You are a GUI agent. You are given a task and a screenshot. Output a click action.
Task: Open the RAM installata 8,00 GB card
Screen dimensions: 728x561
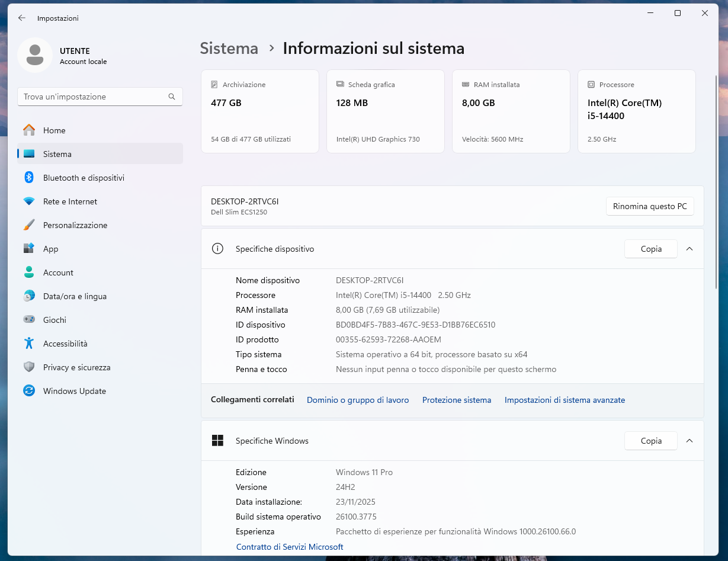click(511, 111)
